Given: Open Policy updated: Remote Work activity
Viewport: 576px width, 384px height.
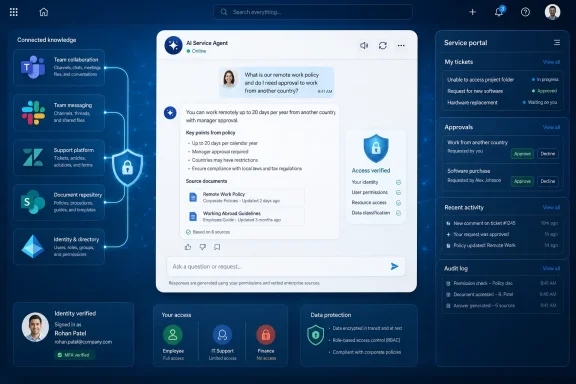Looking at the screenshot, I should click(503, 245).
